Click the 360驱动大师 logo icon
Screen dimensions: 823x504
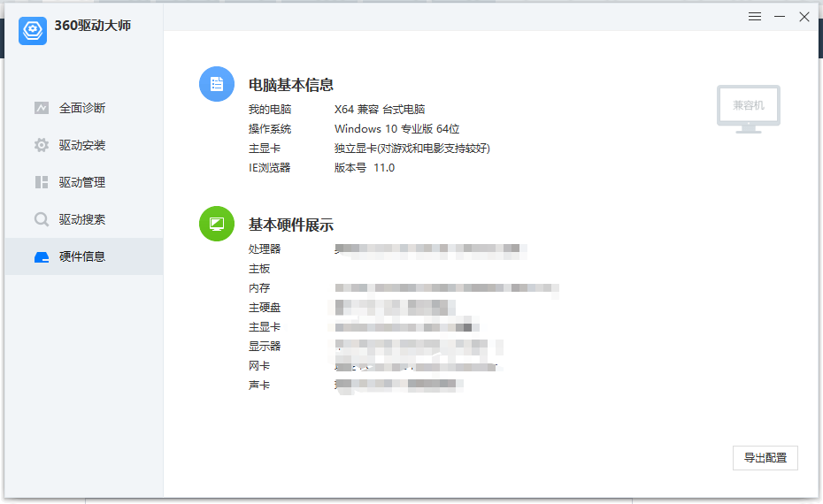(33, 30)
